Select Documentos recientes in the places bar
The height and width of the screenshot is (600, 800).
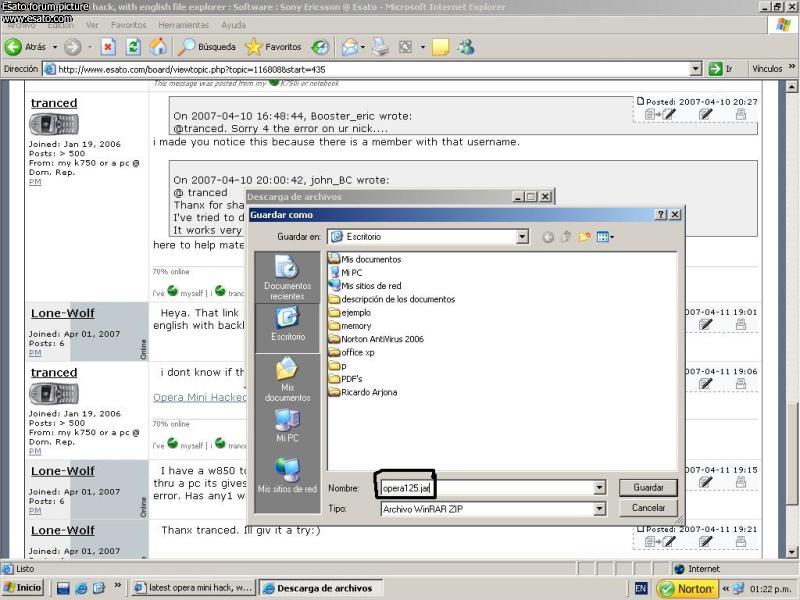coord(287,278)
